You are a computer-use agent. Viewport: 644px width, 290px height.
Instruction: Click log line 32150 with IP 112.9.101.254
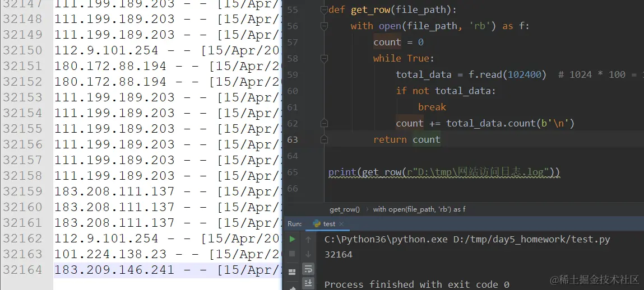coord(167,50)
